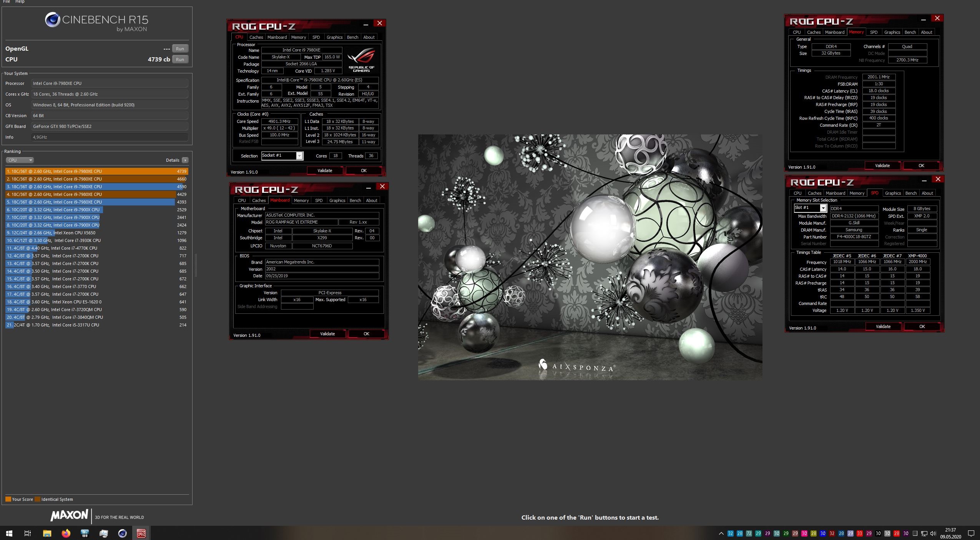Run the CPU benchmark
The width and height of the screenshot is (980, 540).
(x=180, y=60)
